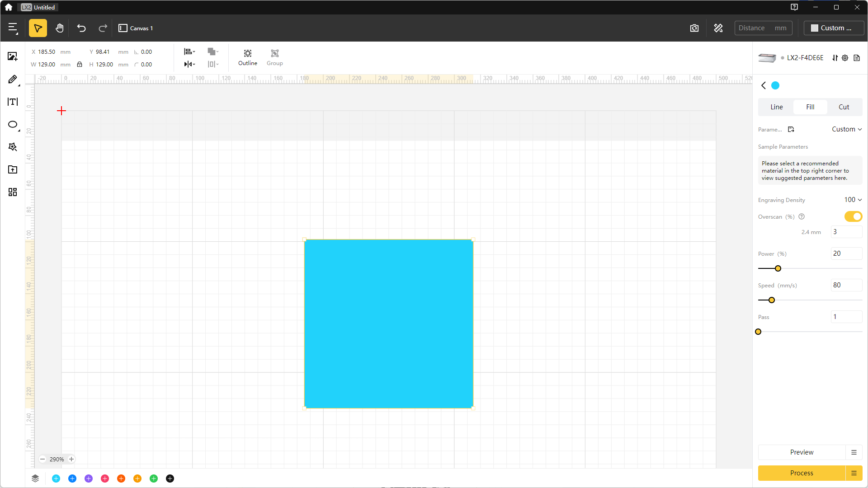Open the Process options menu

click(x=854, y=473)
